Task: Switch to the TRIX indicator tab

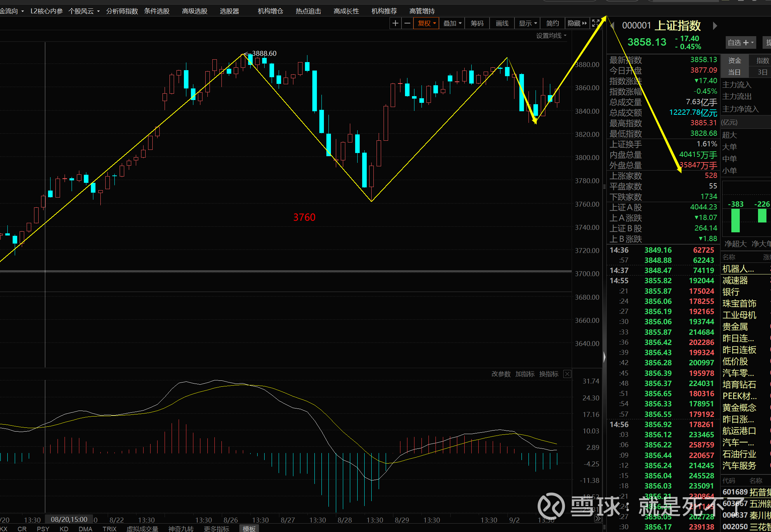Action: (109, 528)
